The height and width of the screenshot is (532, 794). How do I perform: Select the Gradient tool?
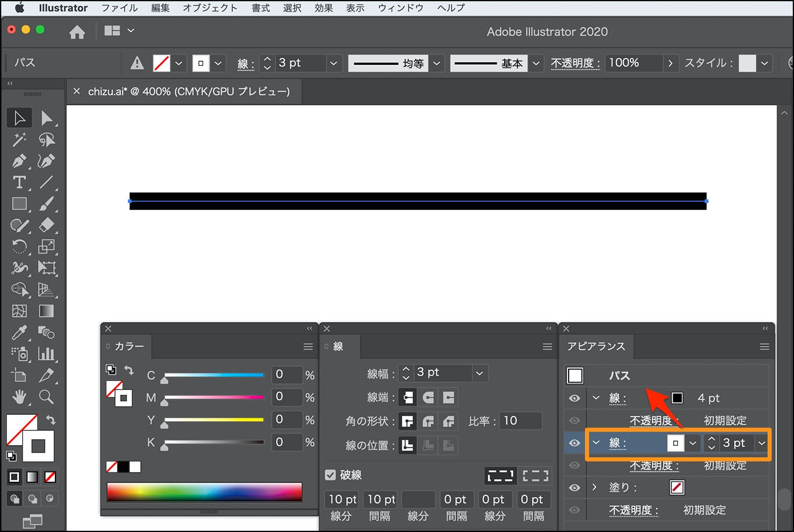[47, 311]
